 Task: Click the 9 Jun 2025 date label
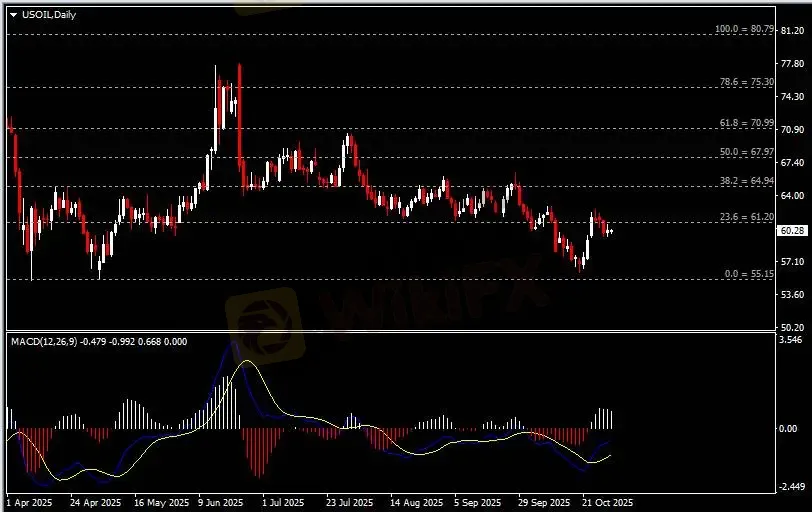pyautogui.click(x=223, y=503)
